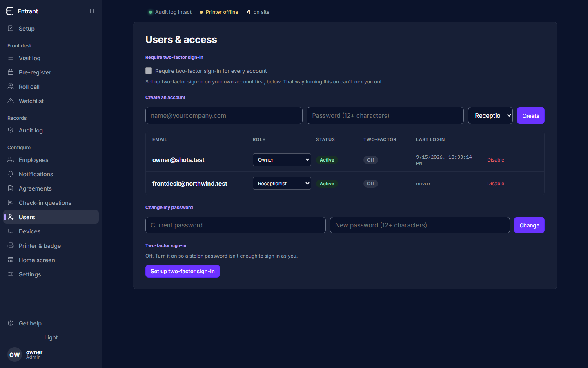Click the Change password button
Screen dimensions: 588x368
[x=529, y=225]
